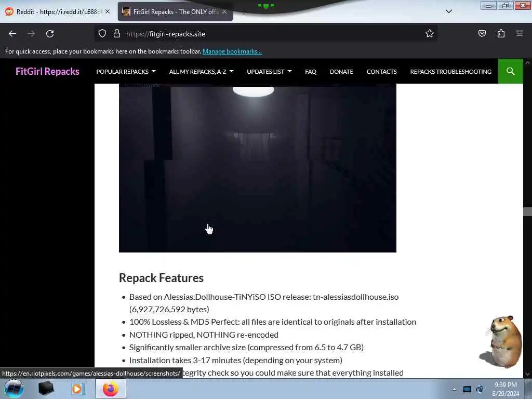This screenshot has width=532, height=399.
Task: Close the FitGirl Repacks tab
Action: pos(224,11)
